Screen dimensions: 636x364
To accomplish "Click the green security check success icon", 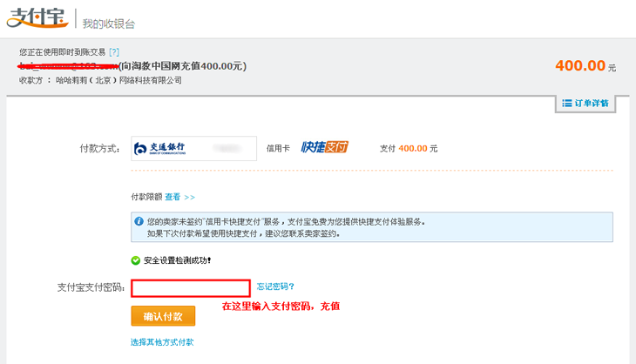I will pyautogui.click(x=135, y=260).
